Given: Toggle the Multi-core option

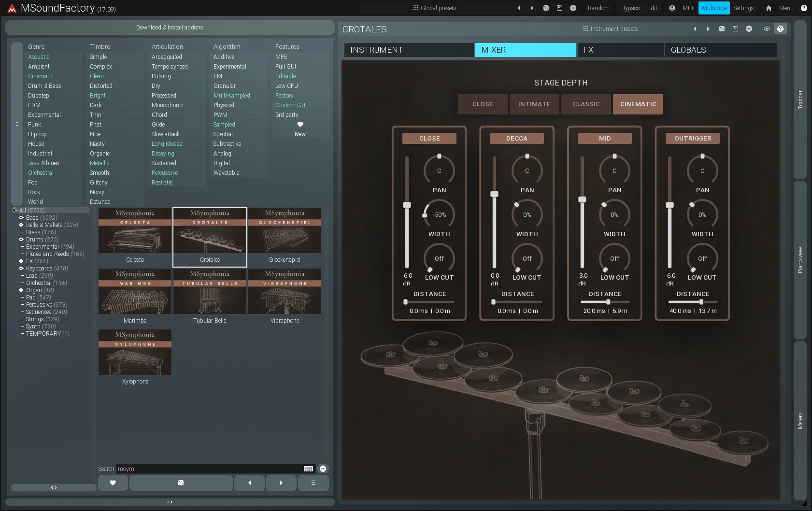Looking at the screenshot, I should pyautogui.click(x=714, y=8).
